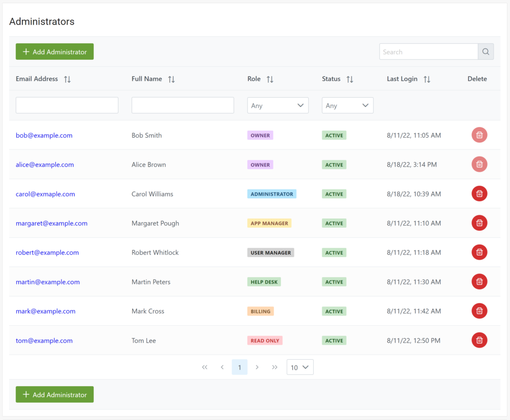Click trash icon for Mark Cross
Image resolution: width=510 pixels, height=420 pixels.
(479, 311)
